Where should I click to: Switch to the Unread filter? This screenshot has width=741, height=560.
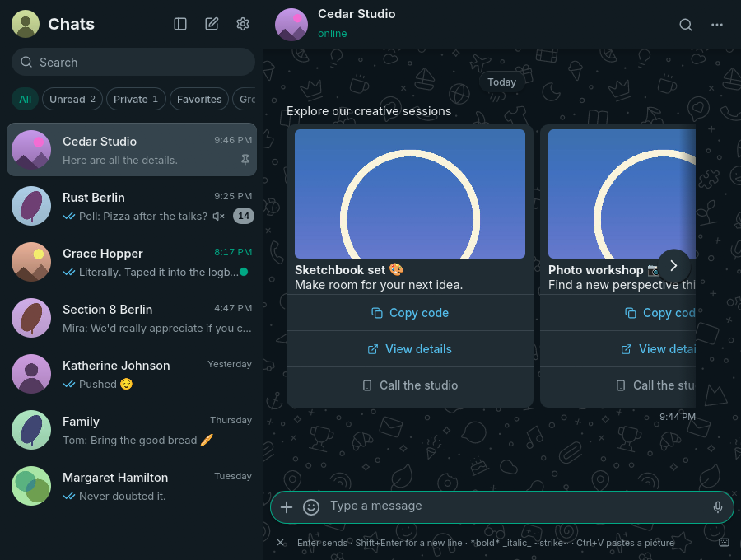coord(72,100)
